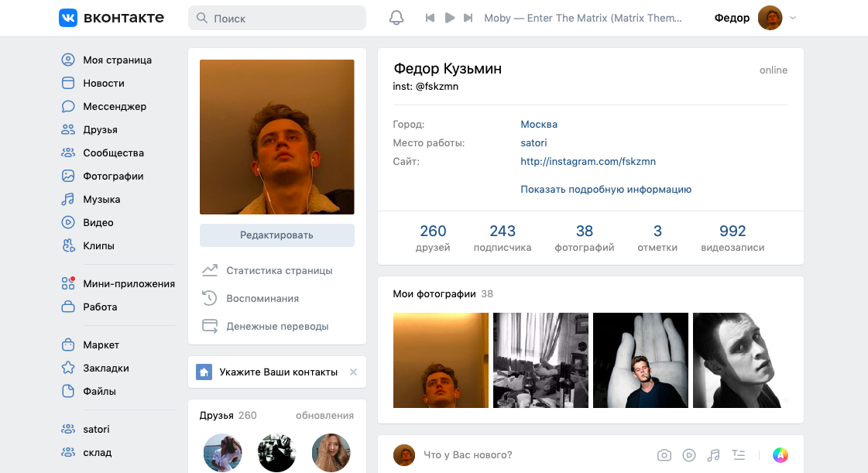
Task: Expand 'Показать подробную информацию' section
Action: pos(606,189)
